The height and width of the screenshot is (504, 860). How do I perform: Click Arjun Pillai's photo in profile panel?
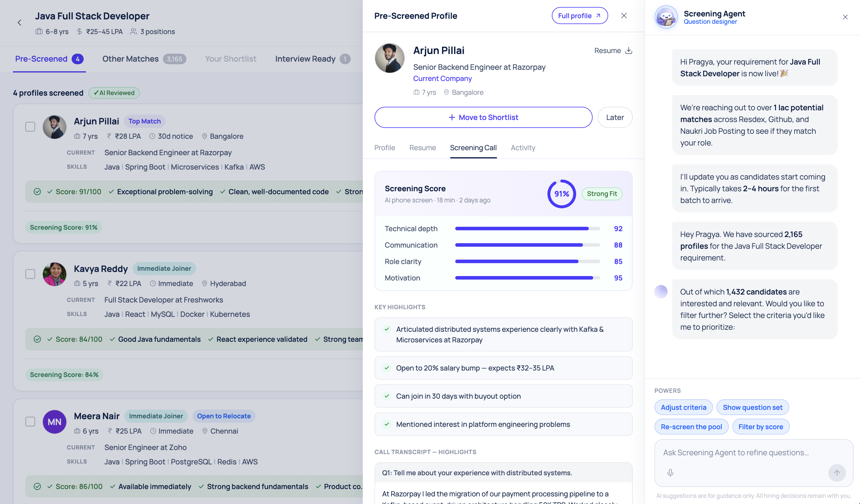389,58
